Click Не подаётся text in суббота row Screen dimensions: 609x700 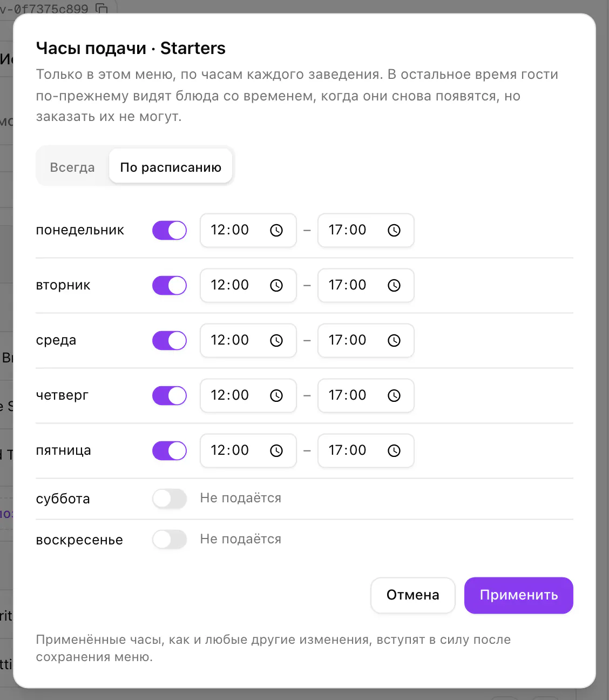[241, 498]
